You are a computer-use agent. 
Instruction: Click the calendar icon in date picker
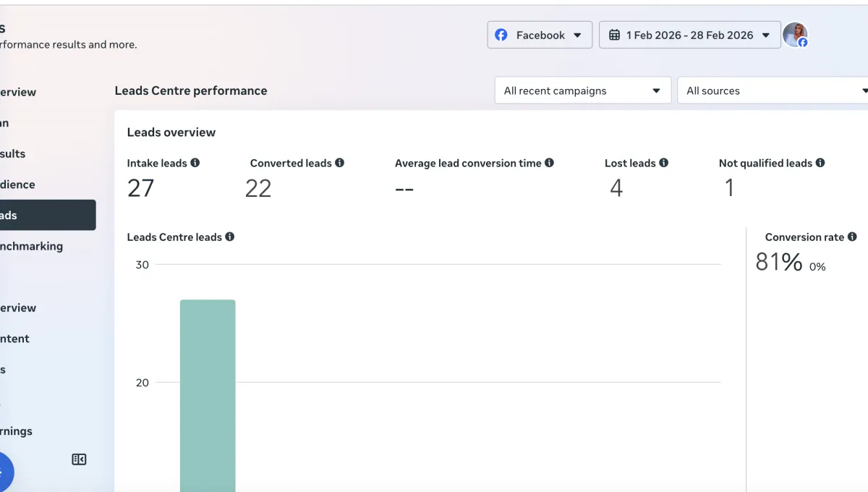[614, 35]
